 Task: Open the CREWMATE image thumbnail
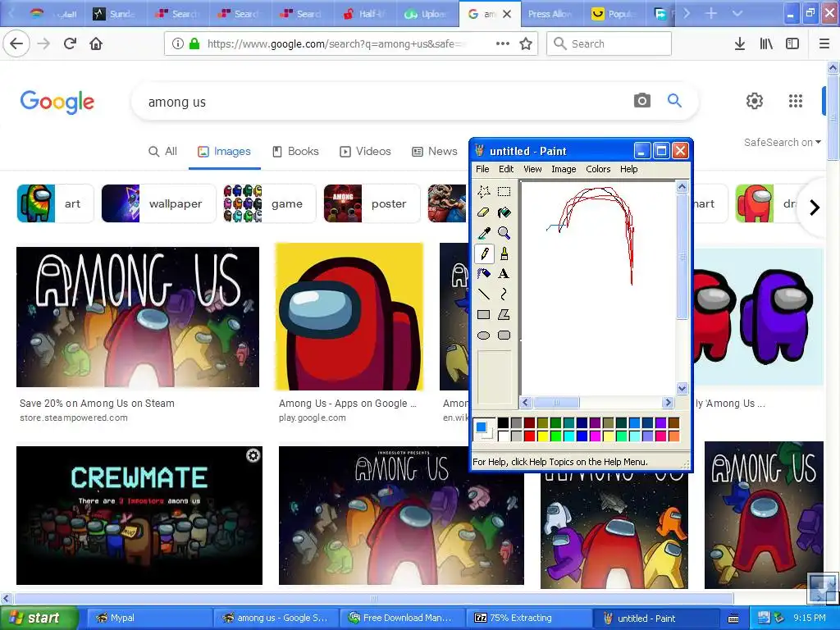(139, 515)
